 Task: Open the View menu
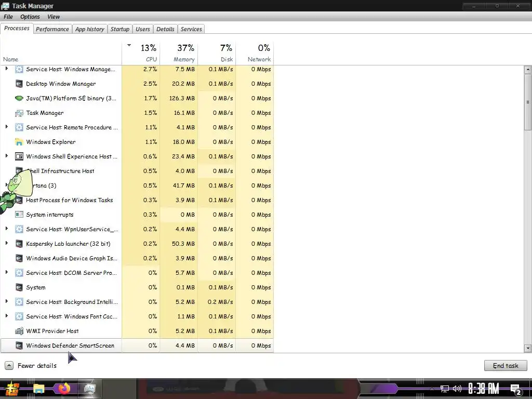(x=54, y=17)
